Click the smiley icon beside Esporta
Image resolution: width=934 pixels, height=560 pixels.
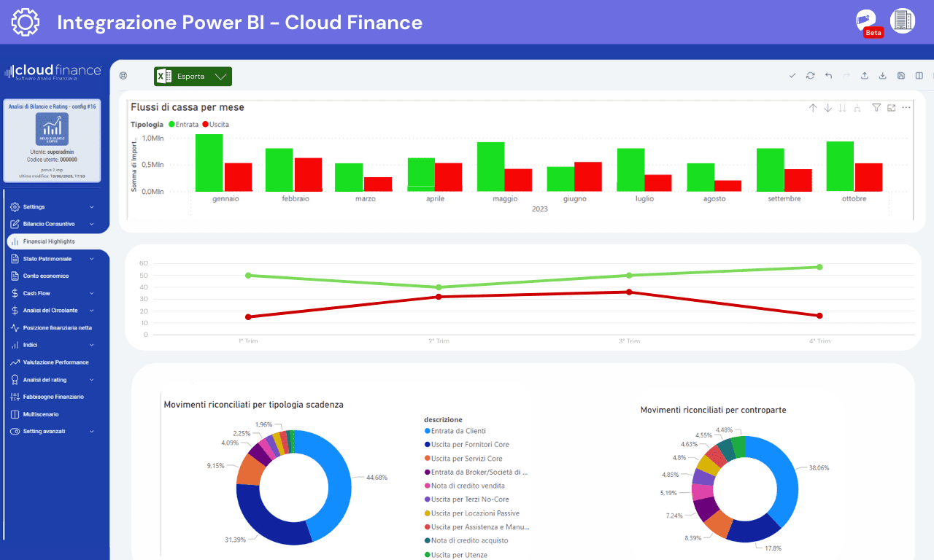pyautogui.click(x=123, y=76)
